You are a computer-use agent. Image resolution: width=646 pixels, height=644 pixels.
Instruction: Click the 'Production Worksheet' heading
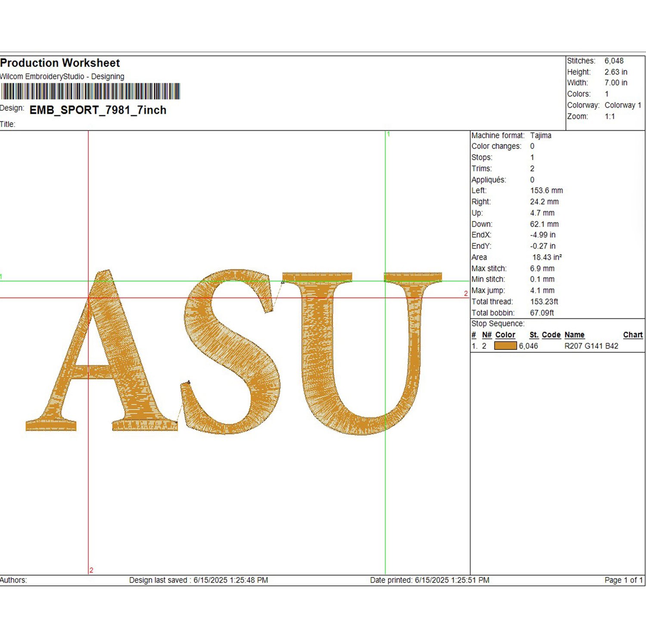pos(60,63)
